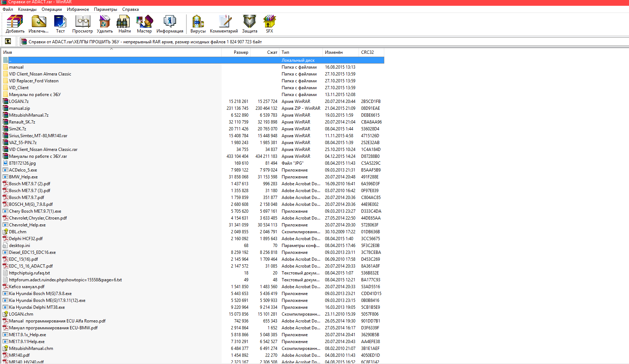Select the 878172126.jpg image icon
The image size is (629, 364).
(5, 163)
